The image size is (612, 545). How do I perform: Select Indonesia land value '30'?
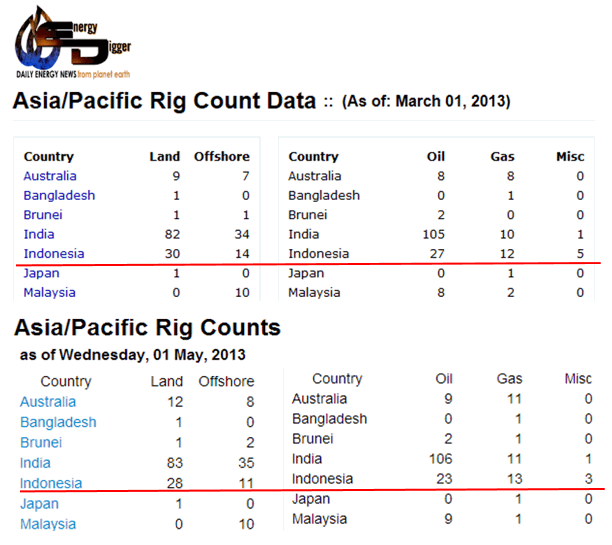[x=172, y=254]
